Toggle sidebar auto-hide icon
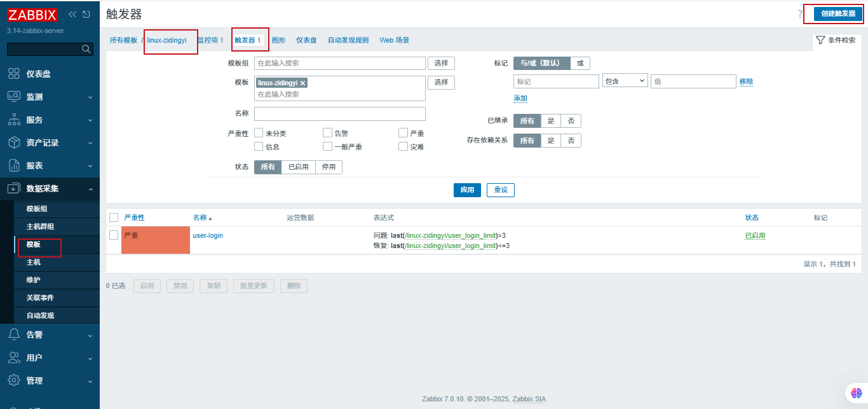This screenshot has height=409, width=868. pyautogui.click(x=86, y=14)
